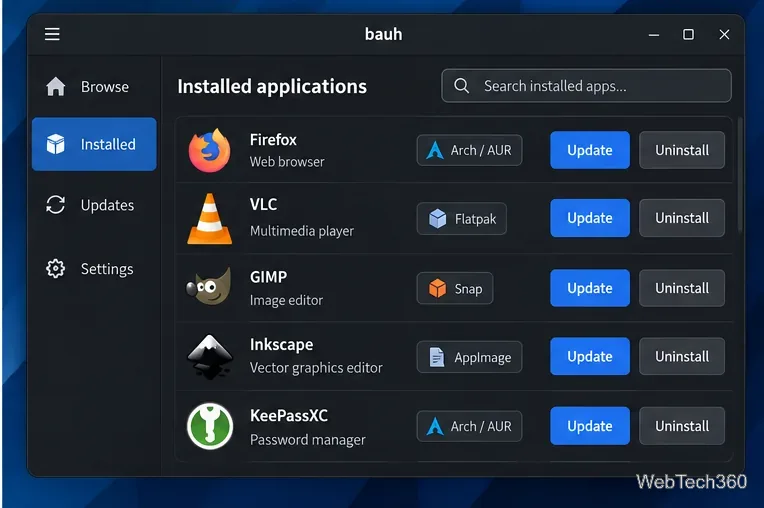The width and height of the screenshot is (764, 508).
Task: Uninstall GIMP
Action: click(x=682, y=288)
